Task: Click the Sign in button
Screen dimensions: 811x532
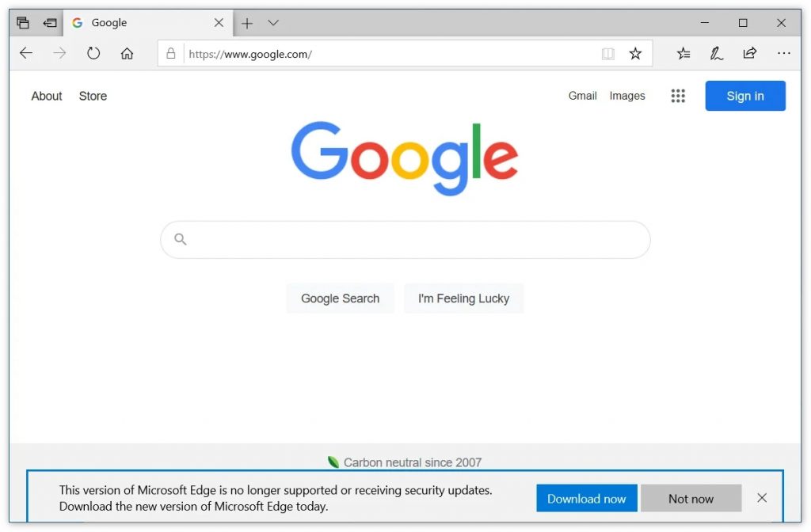Action: tap(745, 96)
